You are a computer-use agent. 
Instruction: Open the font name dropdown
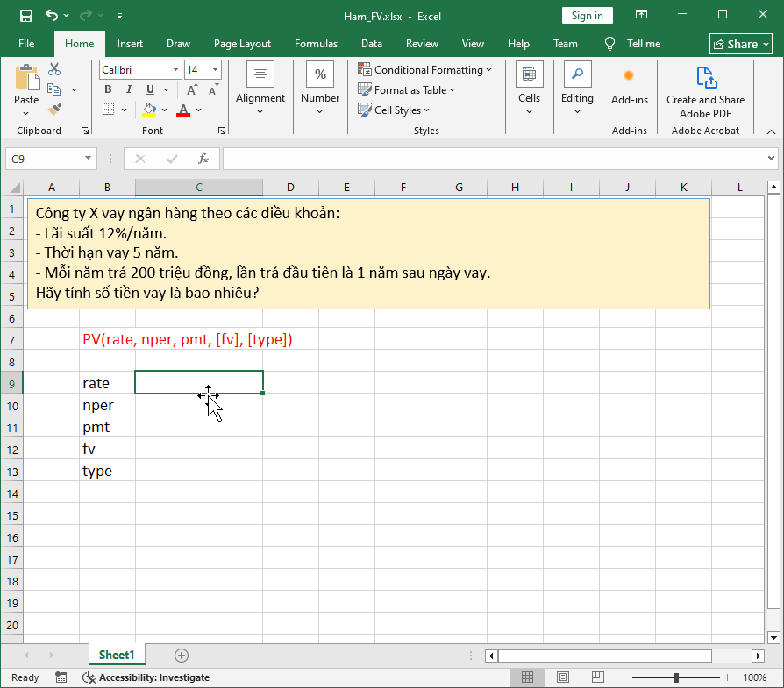pyautogui.click(x=175, y=69)
